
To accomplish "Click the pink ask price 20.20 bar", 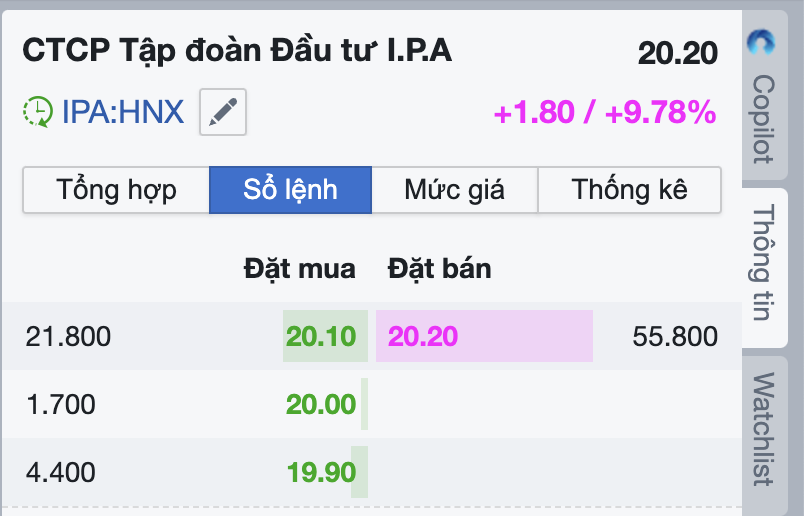I will click(484, 336).
